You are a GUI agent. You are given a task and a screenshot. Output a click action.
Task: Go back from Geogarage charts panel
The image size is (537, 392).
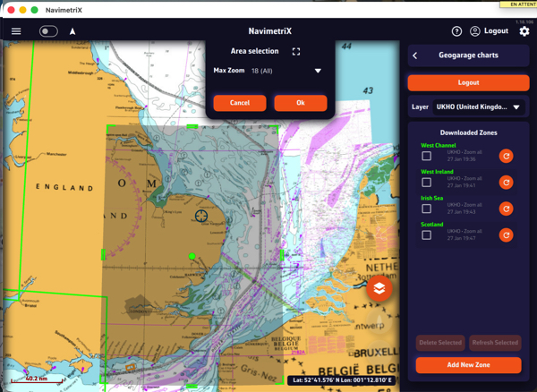click(x=415, y=55)
